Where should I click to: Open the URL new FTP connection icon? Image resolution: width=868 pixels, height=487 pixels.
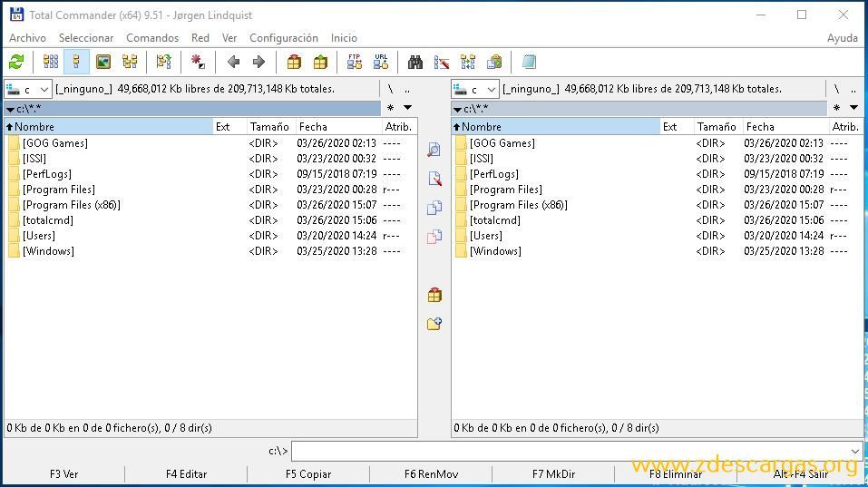tap(381, 62)
